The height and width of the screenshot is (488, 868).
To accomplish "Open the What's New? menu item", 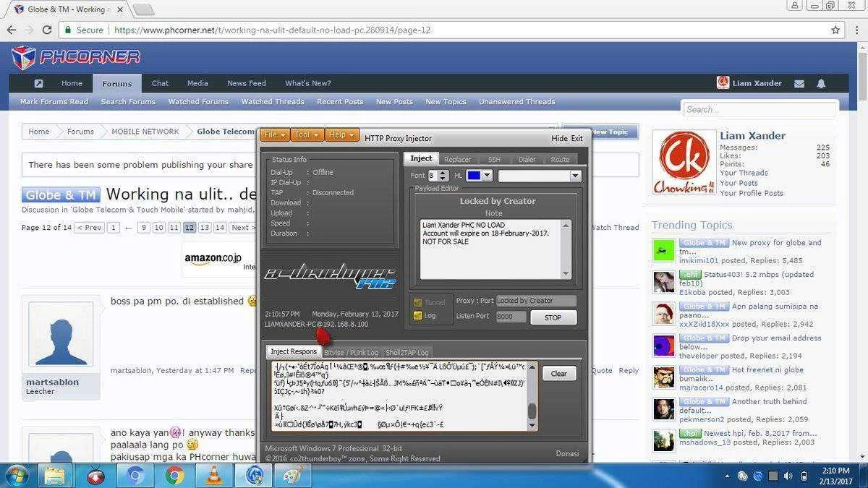I will pos(308,83).
